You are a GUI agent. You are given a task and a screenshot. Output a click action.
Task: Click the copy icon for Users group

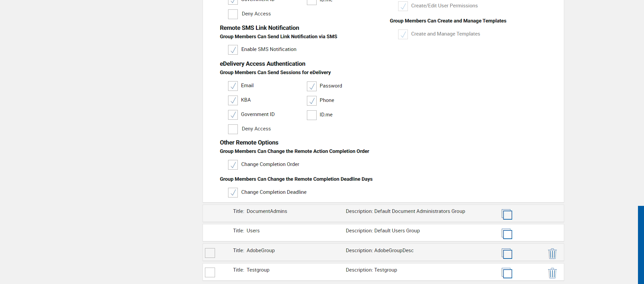pos(507,234)
